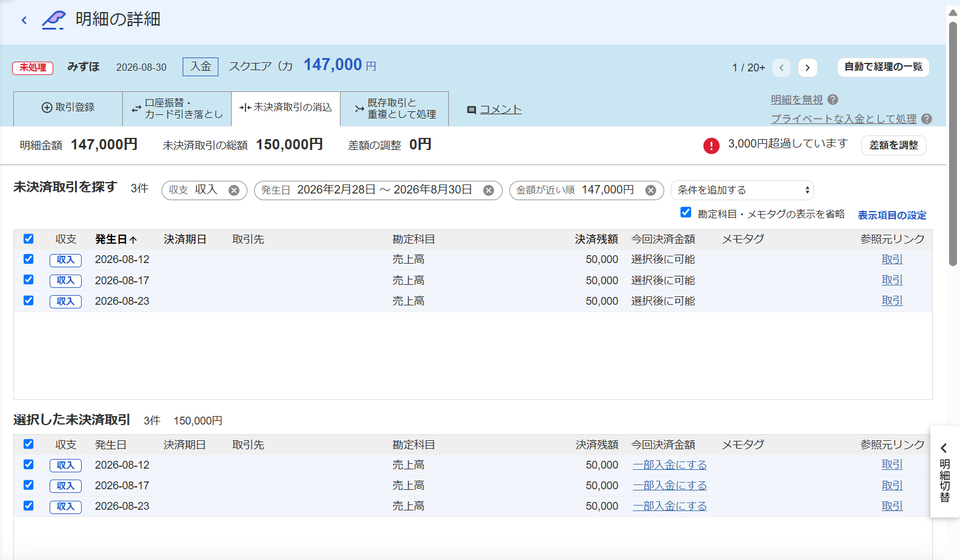
Task: Click the red exclamation warning icon
Action: [711, 146]
